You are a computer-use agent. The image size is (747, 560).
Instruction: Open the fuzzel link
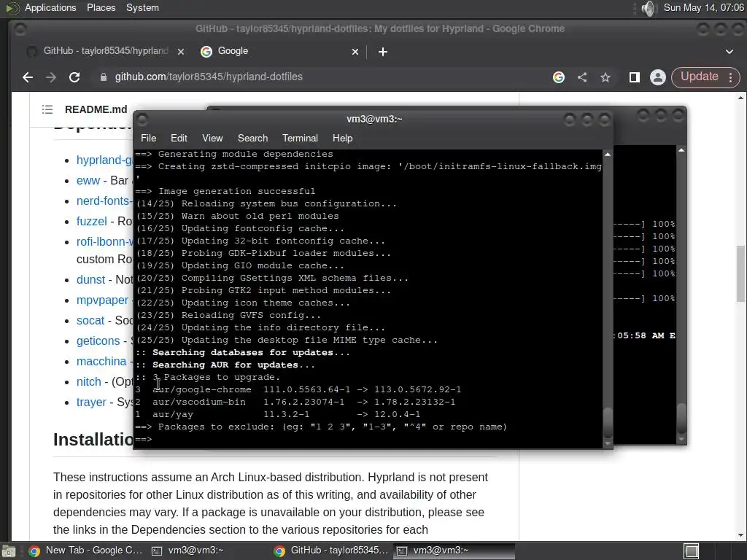[x=91, y=222]
